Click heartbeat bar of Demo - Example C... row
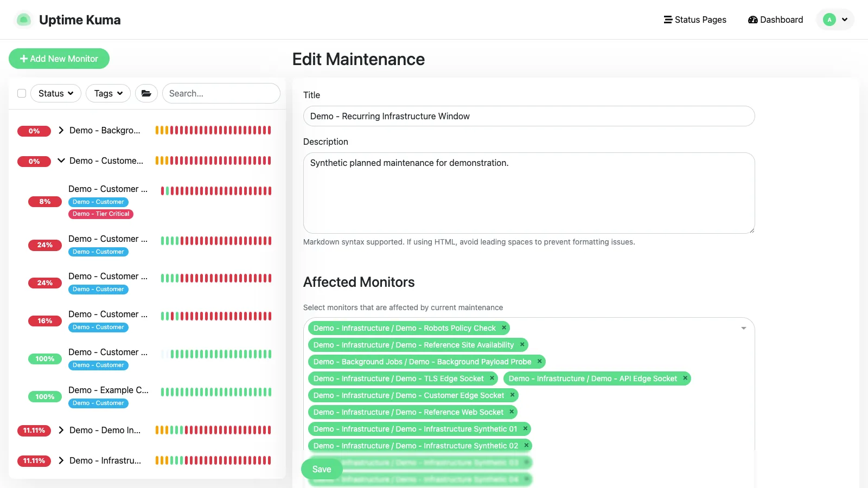 pos(216,391)
